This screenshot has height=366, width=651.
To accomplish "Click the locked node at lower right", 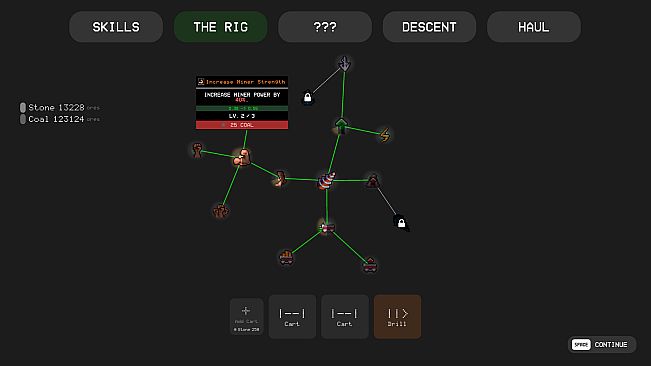I will pyautogui.click(x=401, y=223).
